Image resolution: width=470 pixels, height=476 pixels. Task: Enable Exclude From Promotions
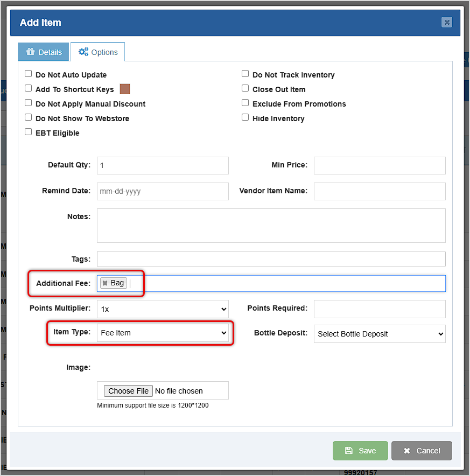click(245, 103)
